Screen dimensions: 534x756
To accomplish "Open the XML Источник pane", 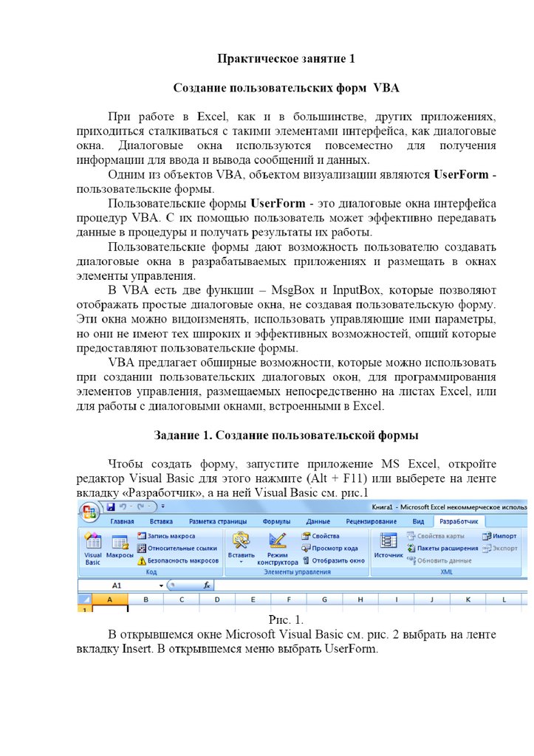I will (x=388, y=546).
